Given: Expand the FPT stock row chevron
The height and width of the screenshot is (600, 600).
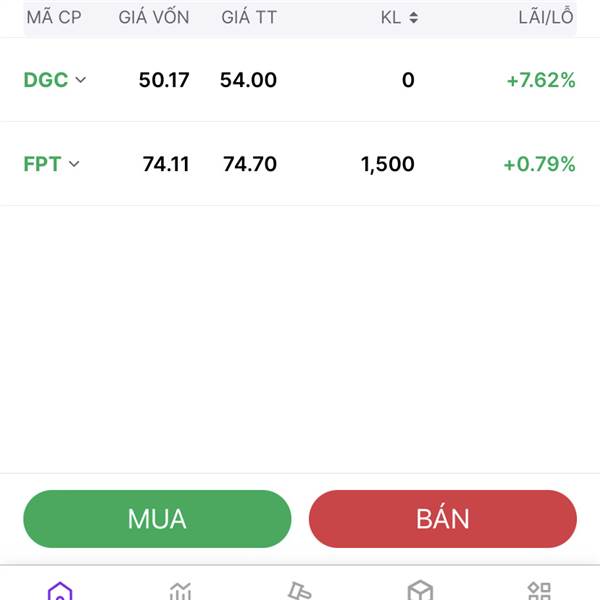Looking at the screenshot, I should (74, 164).
